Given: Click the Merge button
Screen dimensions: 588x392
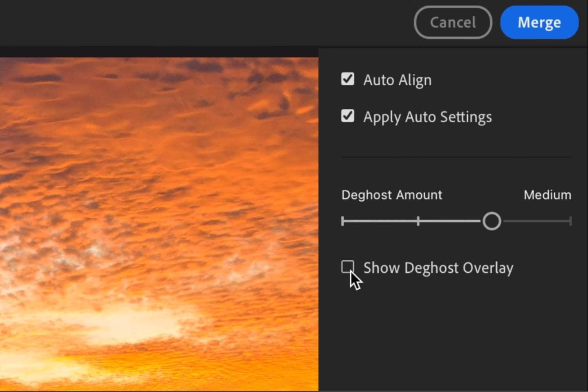Looking at the screenshot, I should [539, 22].
